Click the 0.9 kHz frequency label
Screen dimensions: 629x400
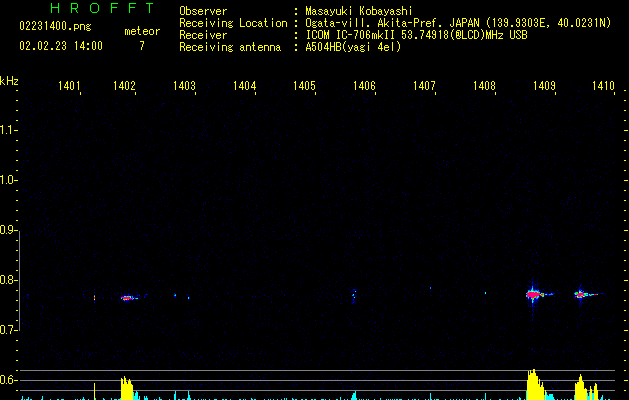click(x=8, y=230)
